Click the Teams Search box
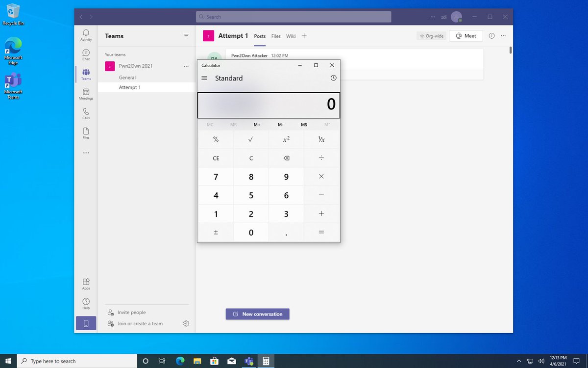The height and width of the screenshot is (368, 588). click(294, 17)
